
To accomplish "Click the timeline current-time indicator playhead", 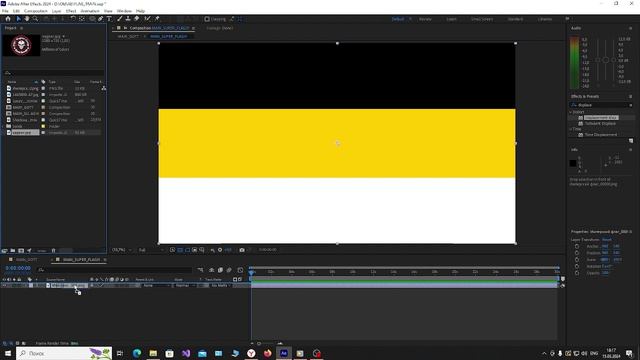I will click(x=251, y=272).
